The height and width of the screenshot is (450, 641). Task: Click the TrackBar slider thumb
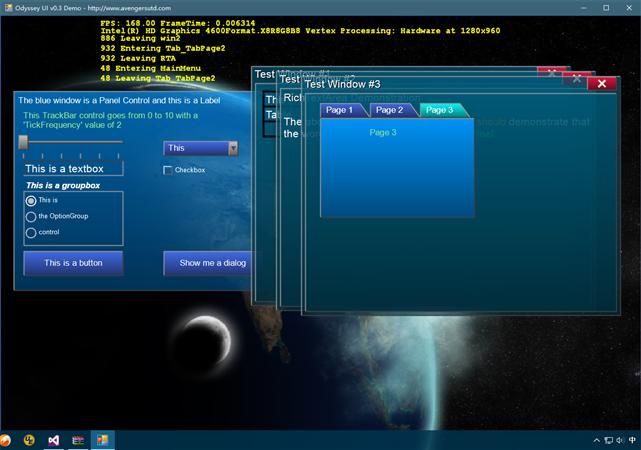pyautogui.click(x=23, y=142)
